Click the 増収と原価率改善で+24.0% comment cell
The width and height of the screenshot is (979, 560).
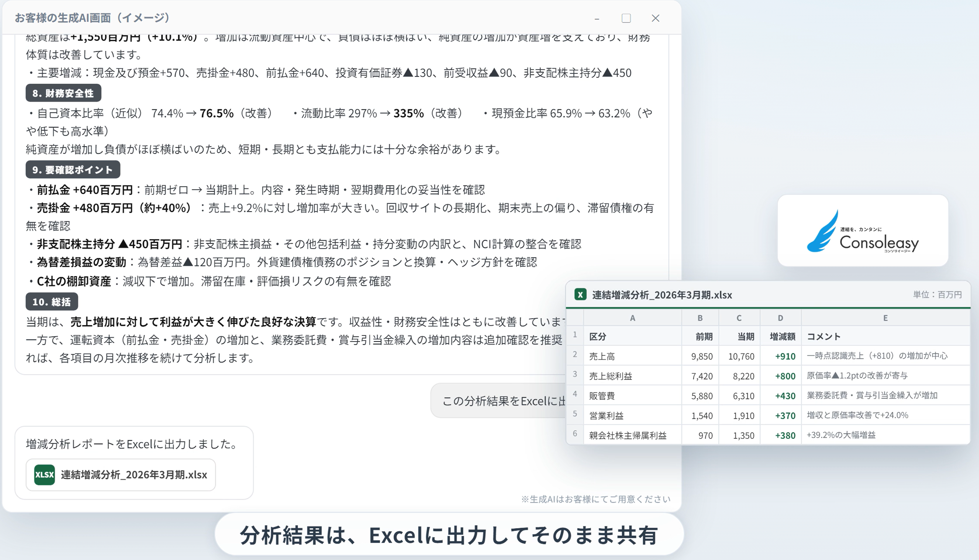(x=886, y=415)
